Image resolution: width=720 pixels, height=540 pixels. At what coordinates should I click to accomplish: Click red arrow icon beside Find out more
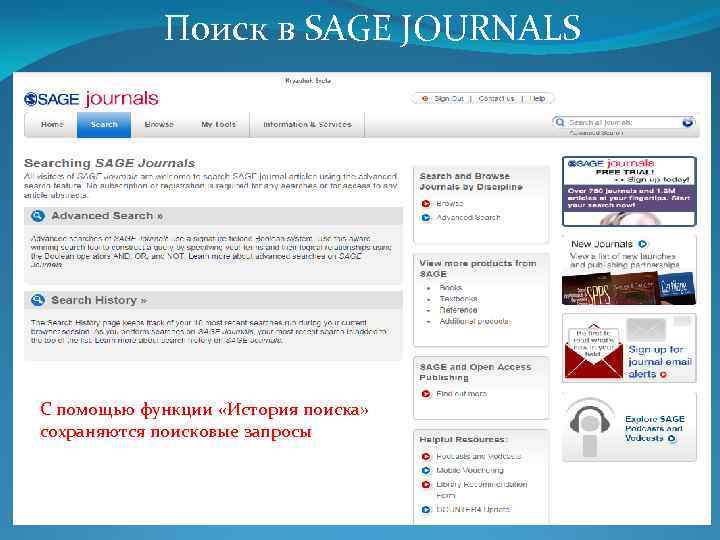pyautogui.click(x=426, y=394)
